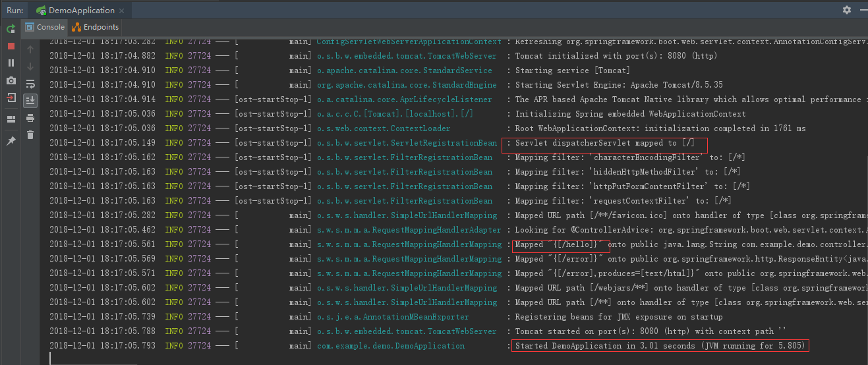Screen dimensions: 868x365
Task: Click the [/error],produces=[text/html] mapping line
Action: (691, 273)
